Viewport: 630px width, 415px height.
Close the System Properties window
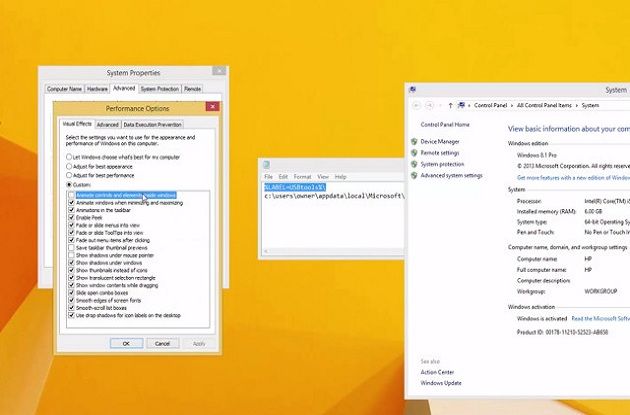click(x=219, y=71)
